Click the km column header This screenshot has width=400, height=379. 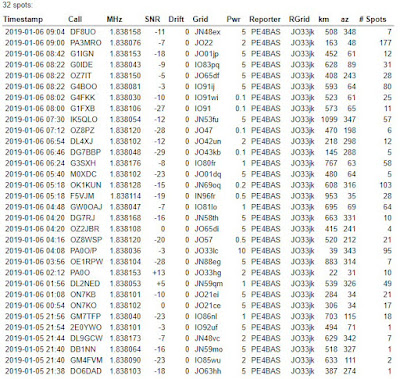tap(324, 19)
